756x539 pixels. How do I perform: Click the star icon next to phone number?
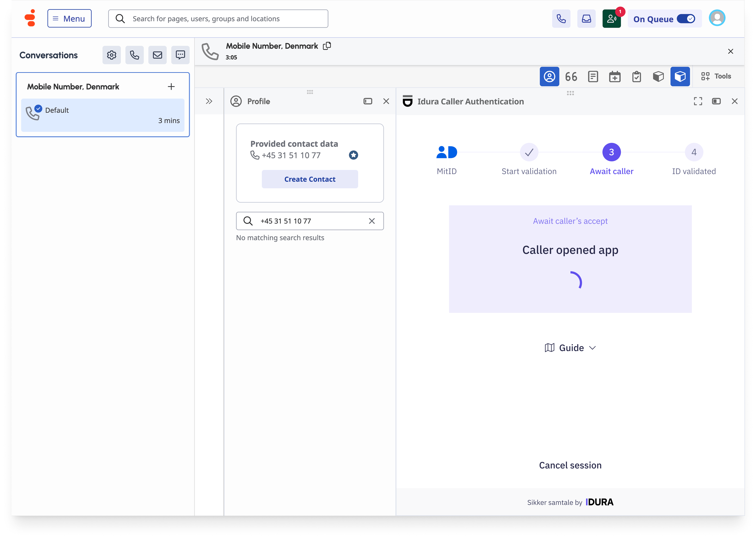353,155
